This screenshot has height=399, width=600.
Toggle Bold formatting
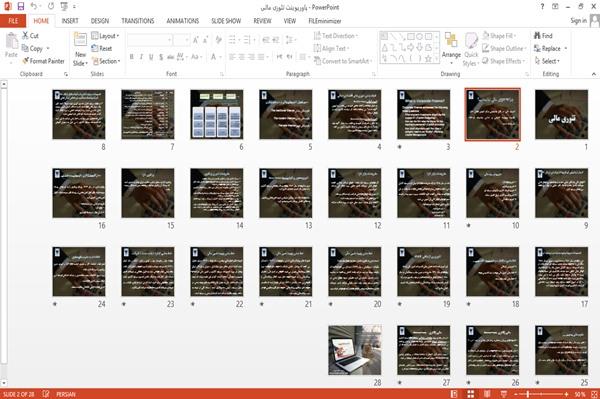[132, 57]
